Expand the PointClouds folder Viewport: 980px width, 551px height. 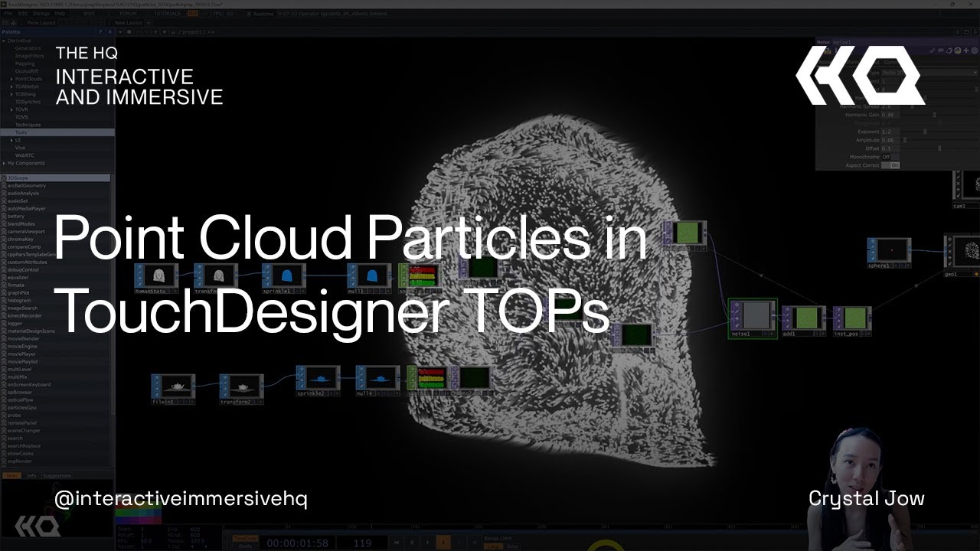tap(11, 79)
